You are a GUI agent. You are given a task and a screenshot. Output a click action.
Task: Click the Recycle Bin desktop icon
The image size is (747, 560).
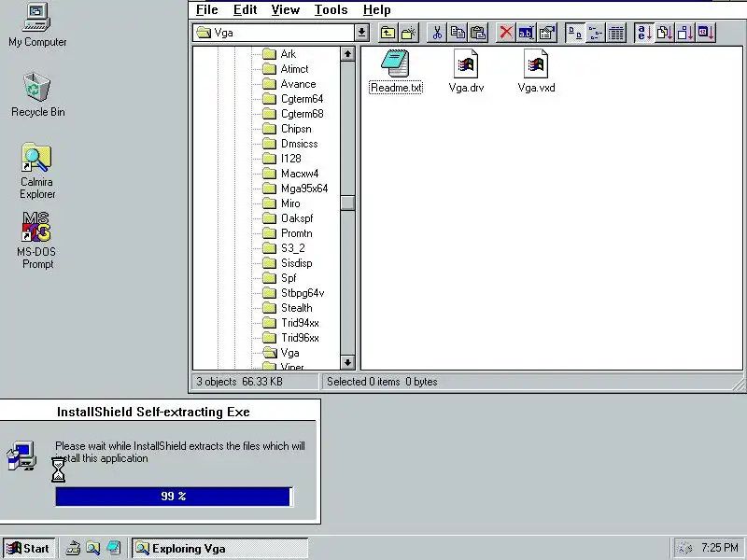(37, 95)
